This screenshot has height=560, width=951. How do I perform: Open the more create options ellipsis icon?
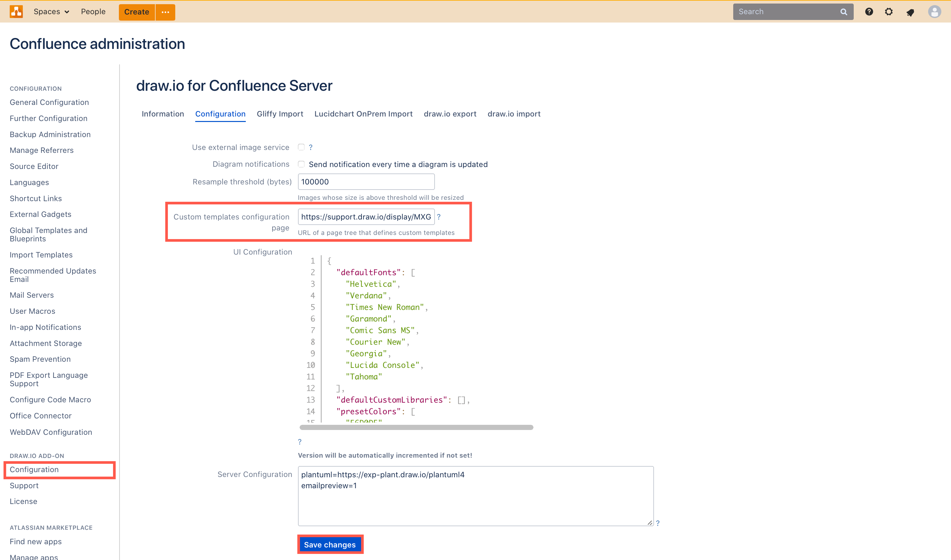165,12
